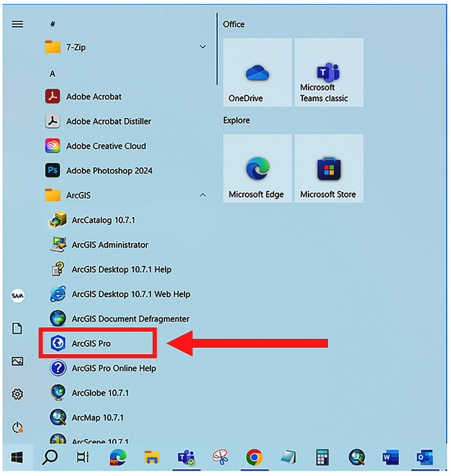The height and width of the screenshot is (476, 451).
Task: Click the Power button in Start sidebar
Action: click(x=17, y=427)
